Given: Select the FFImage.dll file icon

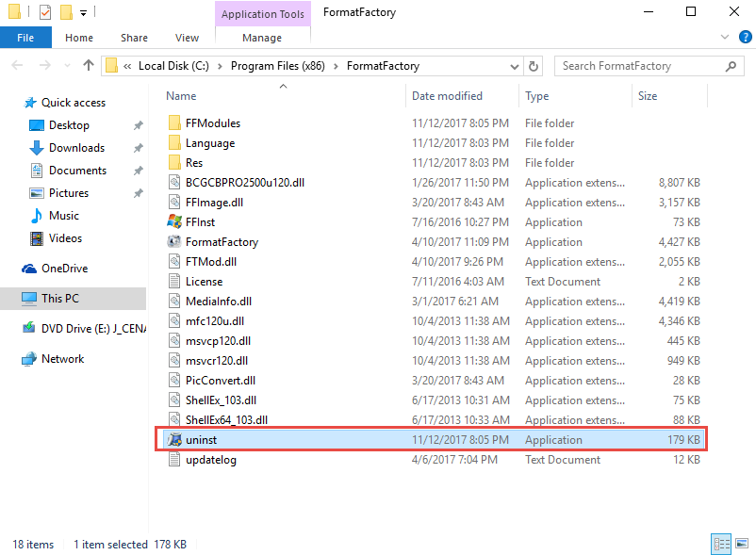Looking at the screenshot, I should point(174,202).
